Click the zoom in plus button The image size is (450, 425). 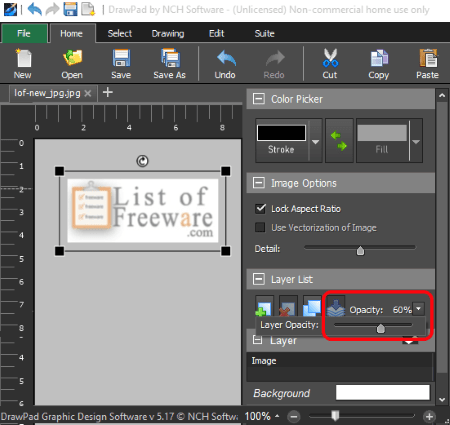(x=429, y=416)
